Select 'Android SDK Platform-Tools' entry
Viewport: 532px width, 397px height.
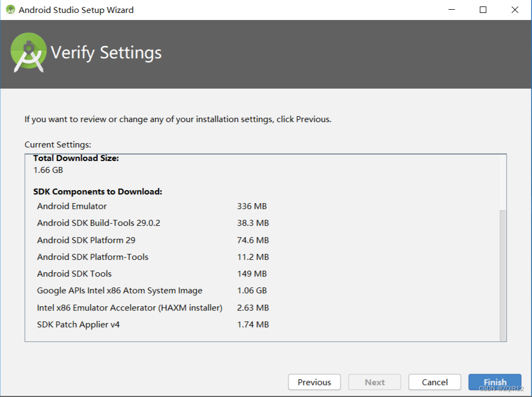[x=92, y=257]
